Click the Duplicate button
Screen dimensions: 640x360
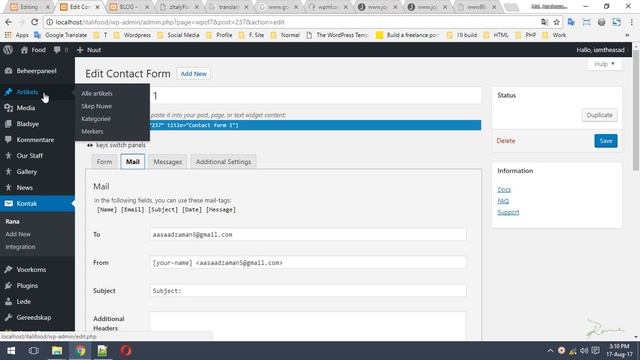[x=599, y=115]
